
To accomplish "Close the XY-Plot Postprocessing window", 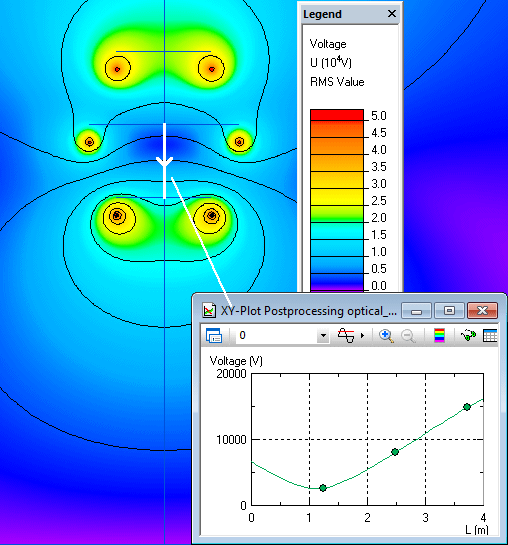I will click(x=482, y=310).
